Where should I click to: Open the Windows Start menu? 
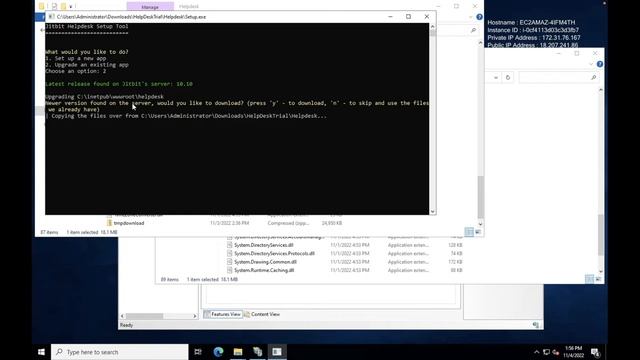[x=41, y=352]
